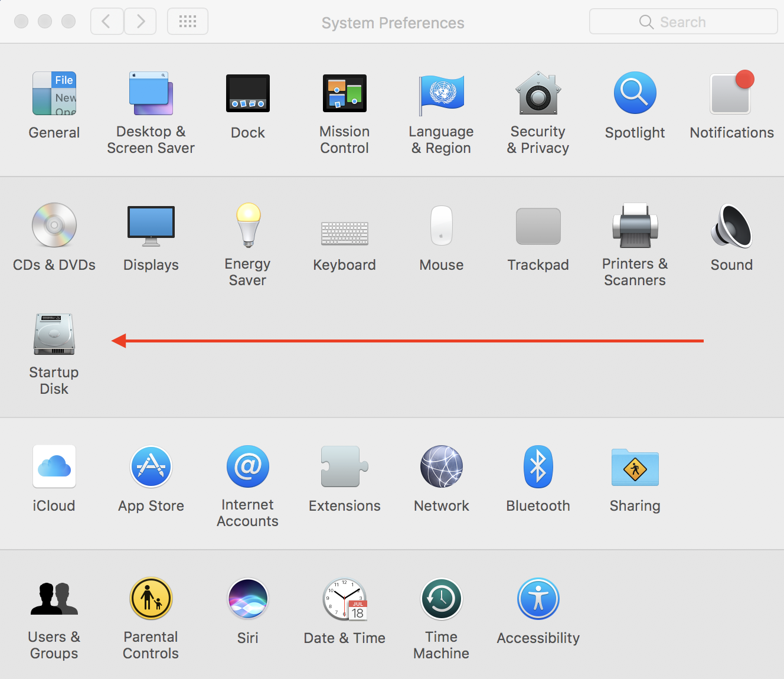Click the close window button
This screenshot has height=679, width=784.
21,21
